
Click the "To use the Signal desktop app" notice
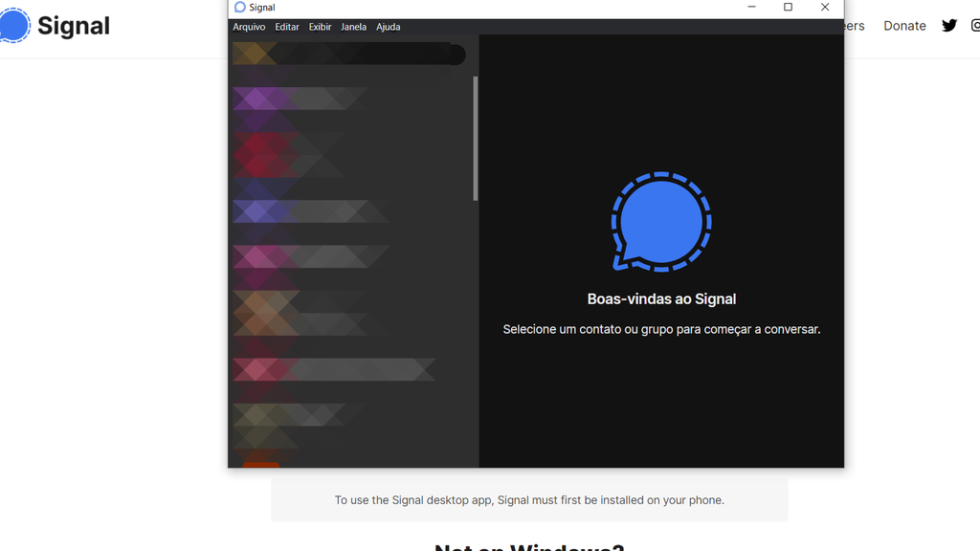529,499
